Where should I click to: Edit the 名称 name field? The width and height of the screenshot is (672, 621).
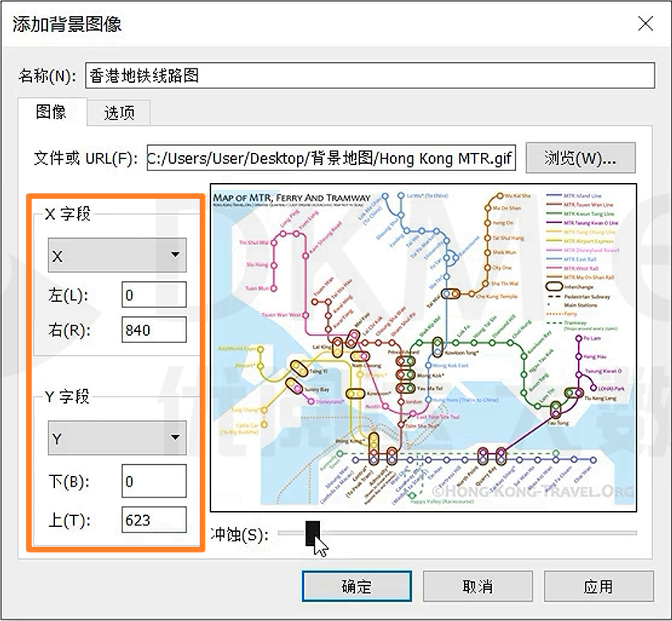pyautogui.click(x=370, y=76)
